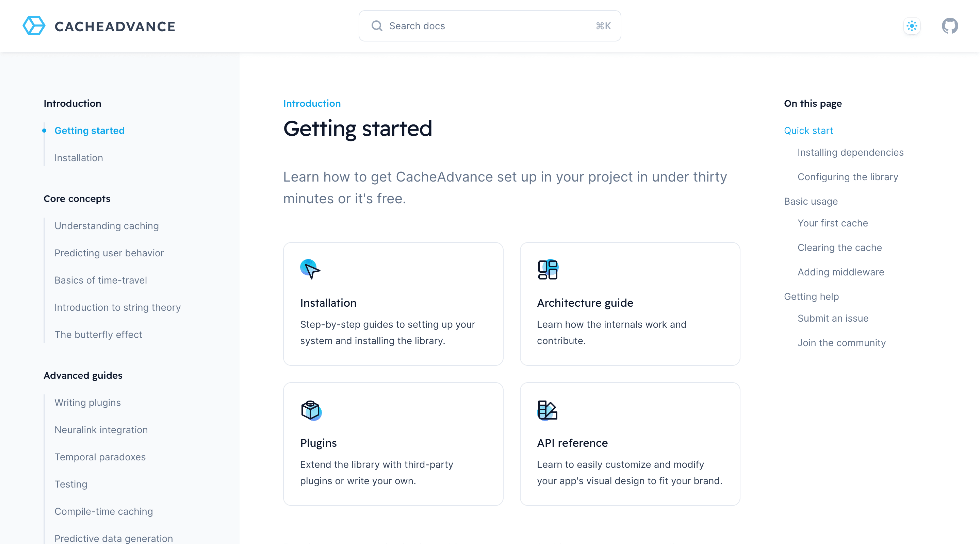The image size is (980, 544).
Task: Open the Quick start section link
Action: 808,131
